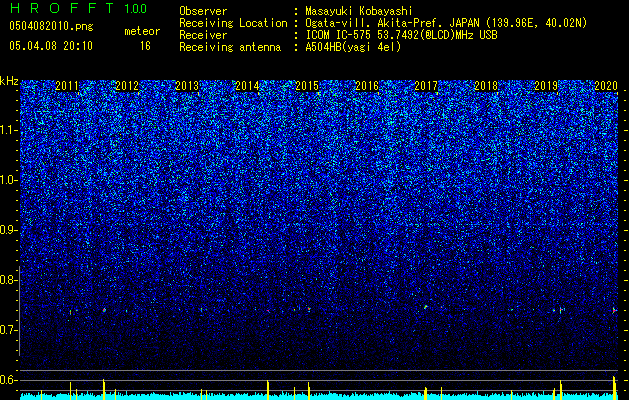Select the ICOM IC-575 receiver description
Screen dimensions: 629x400
point(401,35)
